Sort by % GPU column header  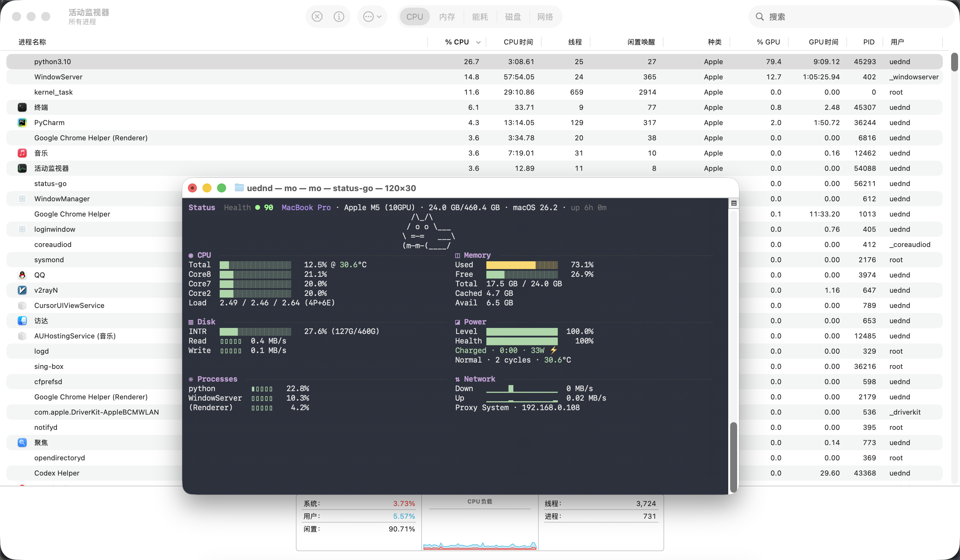[x=768, y=42]
